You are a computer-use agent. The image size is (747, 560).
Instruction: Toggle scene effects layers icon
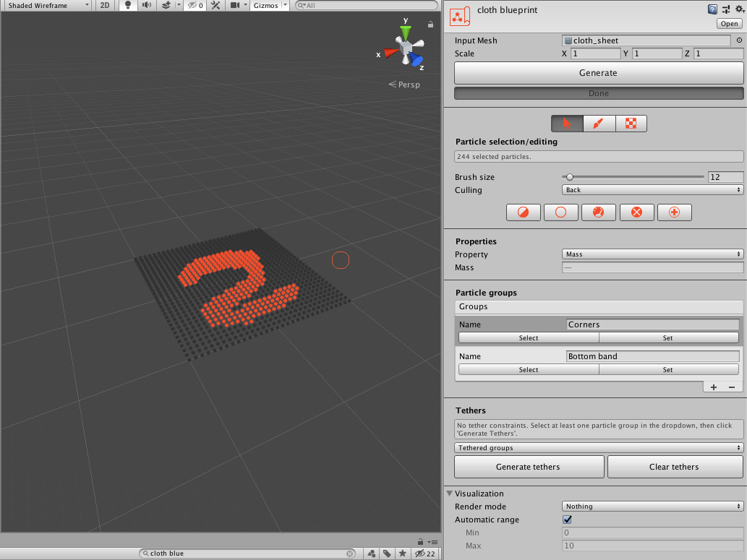pos(166,5)
